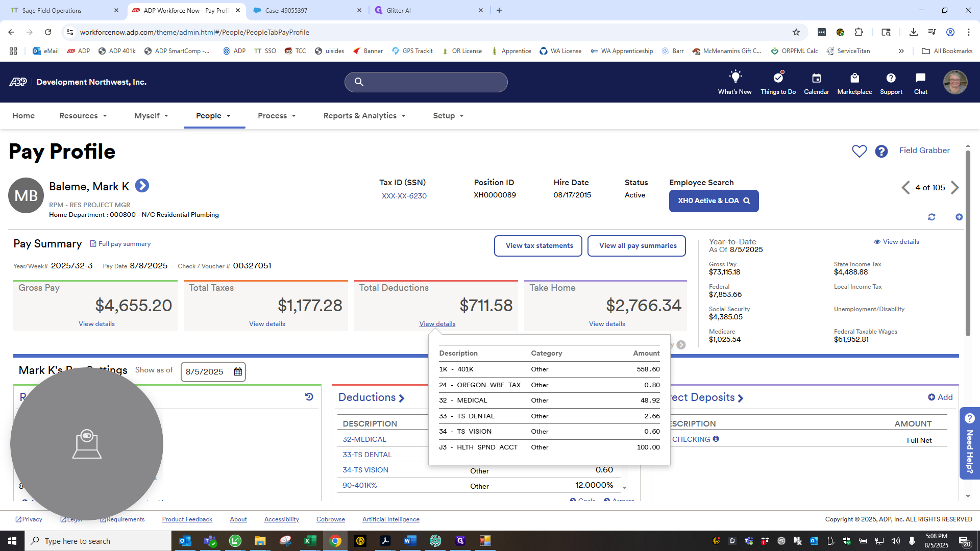Open page help circle icon beside Field Grabber
Viewport: 980px width, 551px height.
(881, 151)
